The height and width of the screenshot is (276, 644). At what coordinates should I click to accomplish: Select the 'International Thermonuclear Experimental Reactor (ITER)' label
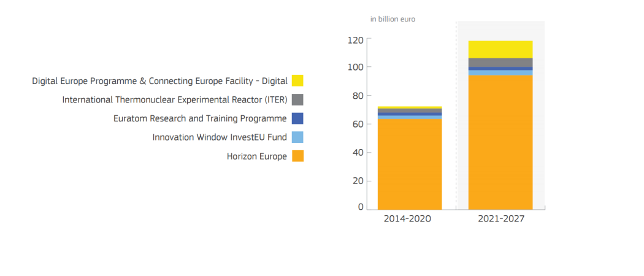pos(175,100)
